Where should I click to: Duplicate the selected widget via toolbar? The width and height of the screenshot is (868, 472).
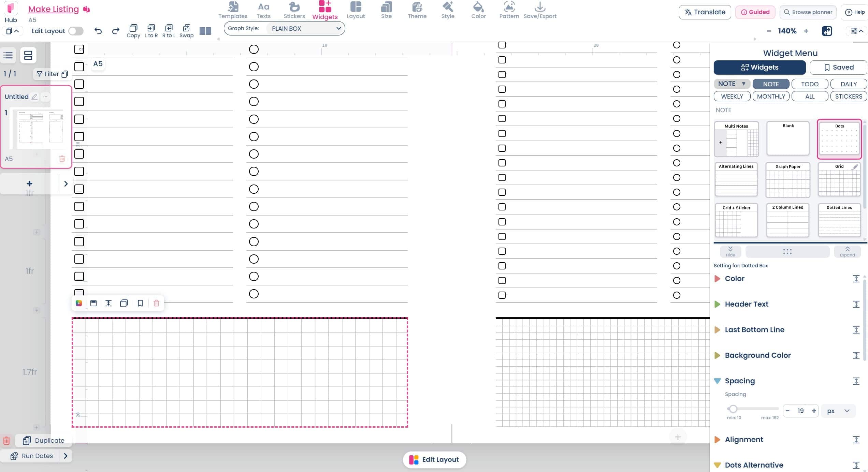point(124,303)
